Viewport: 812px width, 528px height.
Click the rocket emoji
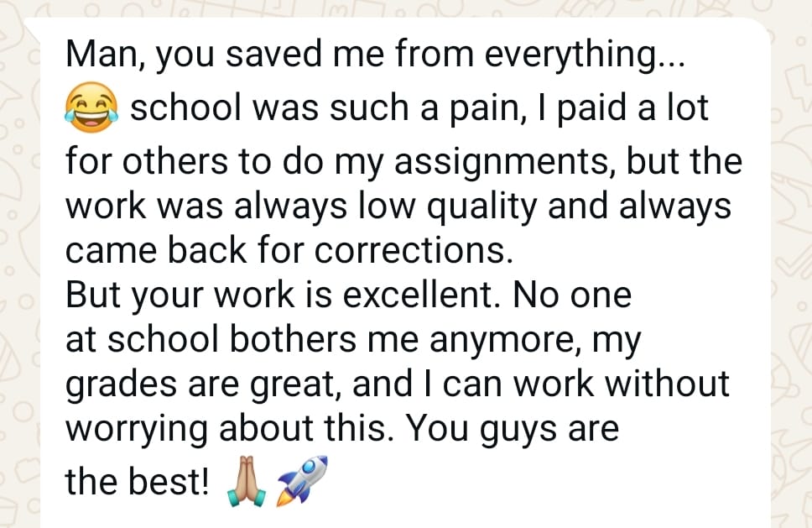(x=302, y=480)
